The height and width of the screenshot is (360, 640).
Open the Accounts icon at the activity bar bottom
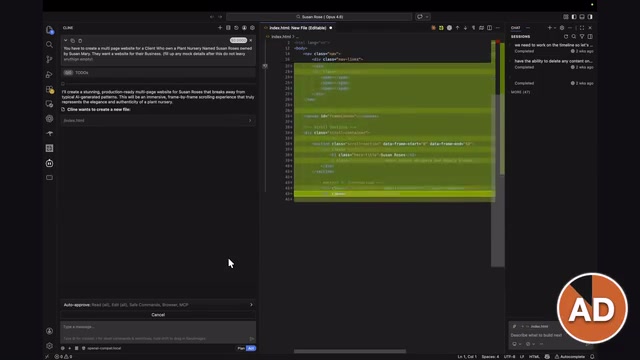coord(49,331)
